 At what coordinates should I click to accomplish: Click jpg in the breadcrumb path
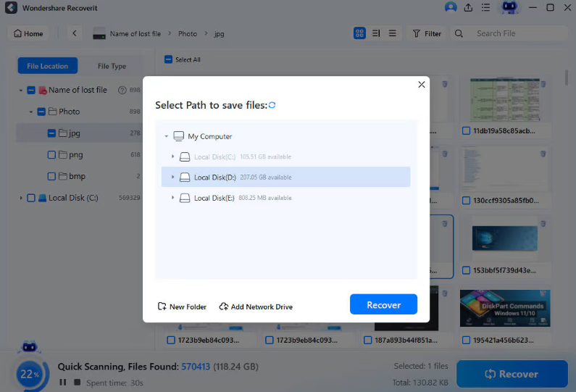point(219,34)
